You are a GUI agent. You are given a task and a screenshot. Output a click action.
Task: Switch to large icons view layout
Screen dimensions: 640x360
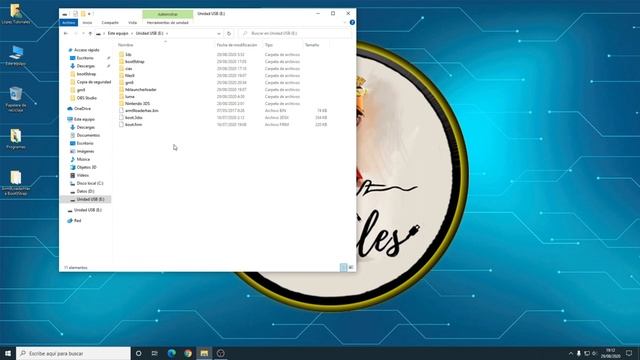[351, 267]
